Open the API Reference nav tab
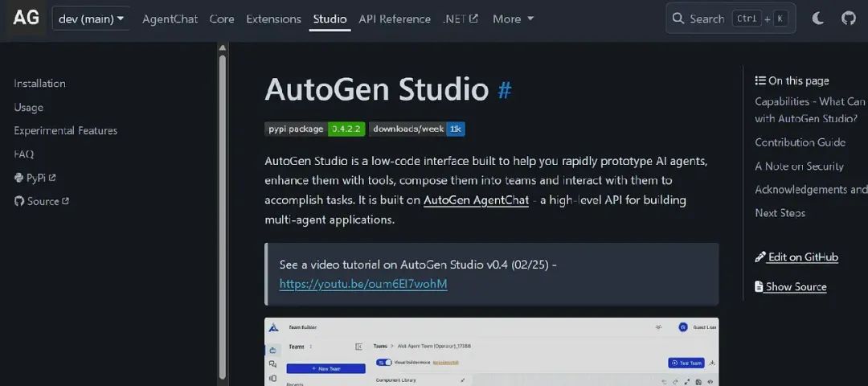This screenshot has width=868, height=386. 395,18
